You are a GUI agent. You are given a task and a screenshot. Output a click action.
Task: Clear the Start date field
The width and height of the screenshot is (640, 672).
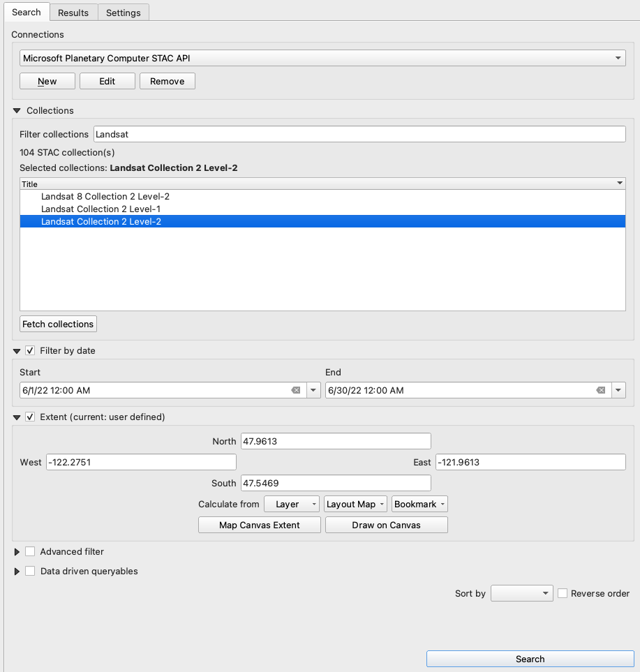[296, 390]
